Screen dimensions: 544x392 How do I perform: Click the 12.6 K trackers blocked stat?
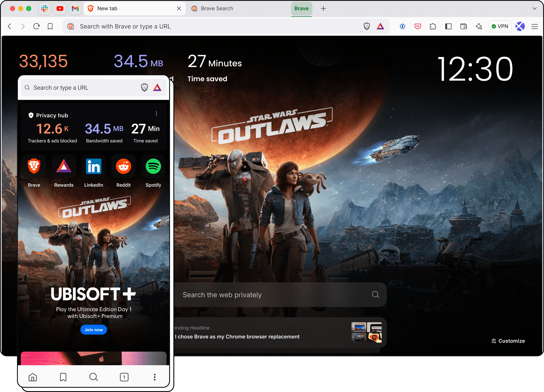coord(52,133)
